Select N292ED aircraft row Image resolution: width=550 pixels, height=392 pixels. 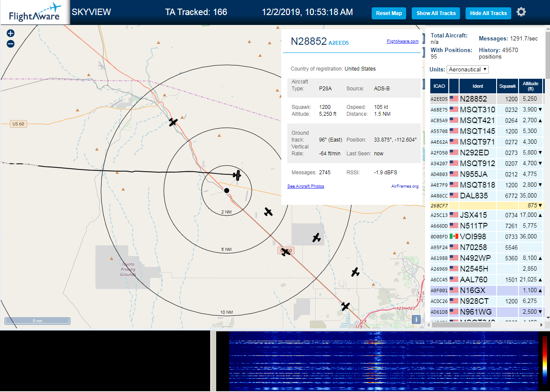487,152
